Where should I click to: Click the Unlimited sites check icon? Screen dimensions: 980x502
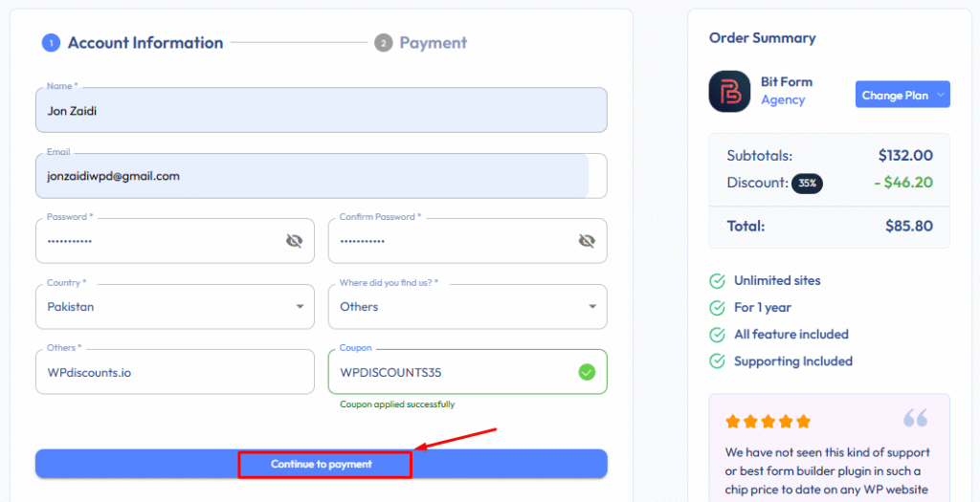point(717,281)
